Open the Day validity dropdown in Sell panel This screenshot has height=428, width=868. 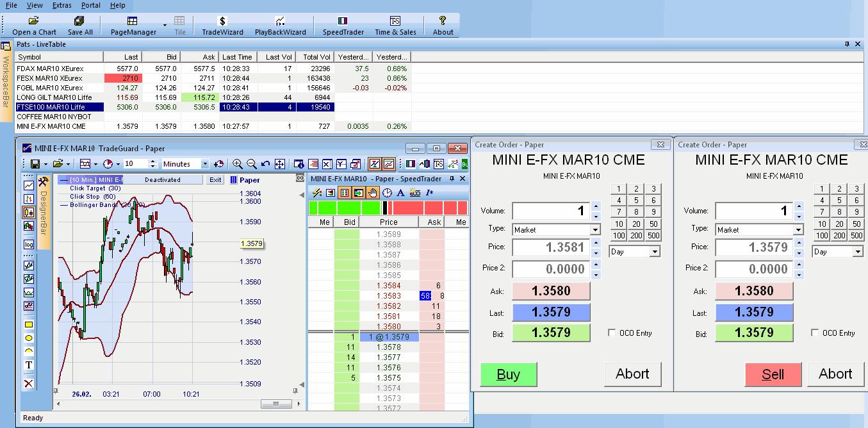(857, 252)
